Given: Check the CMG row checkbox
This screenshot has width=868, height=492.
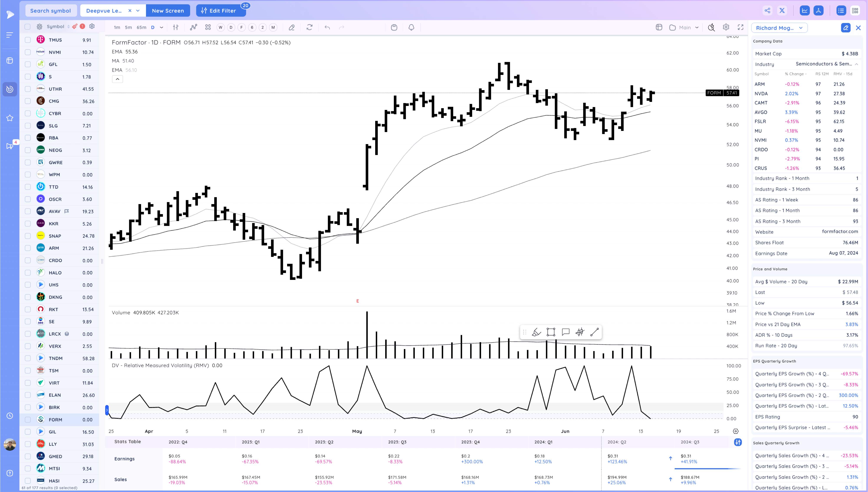Looking at the screenshot, I should pyautogui.click(x=28, y=101).
